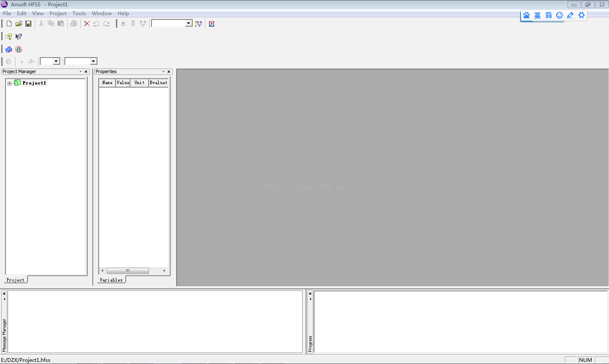Open the File menu

pos(7,14)
